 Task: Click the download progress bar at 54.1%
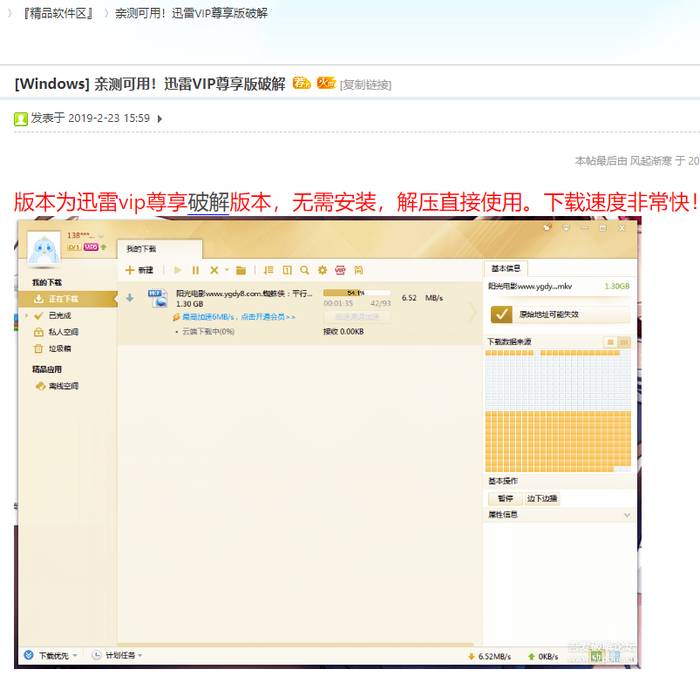[x=356, y=293]
